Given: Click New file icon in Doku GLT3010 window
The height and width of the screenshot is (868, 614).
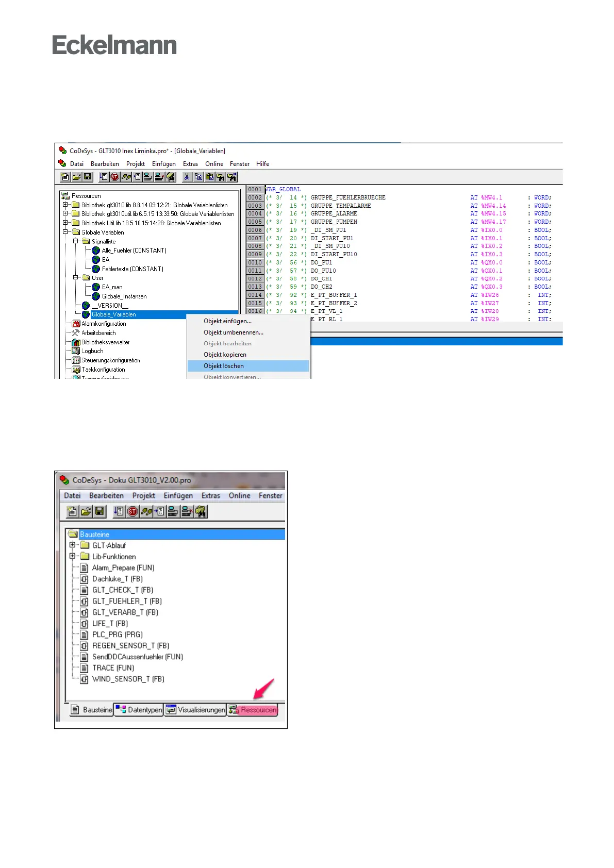Looking at the screenshot, I should point(72,511).
